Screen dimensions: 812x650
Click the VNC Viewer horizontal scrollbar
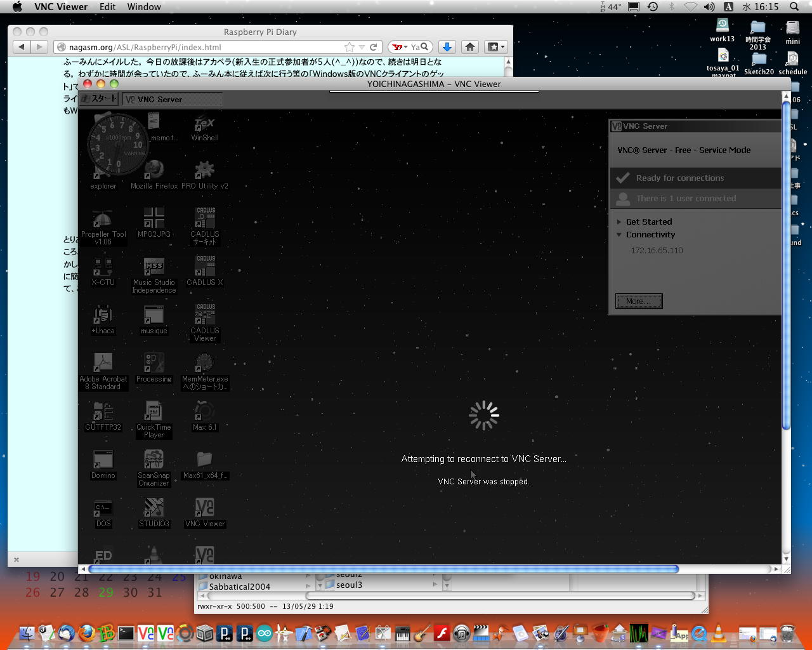pos(384,569)
